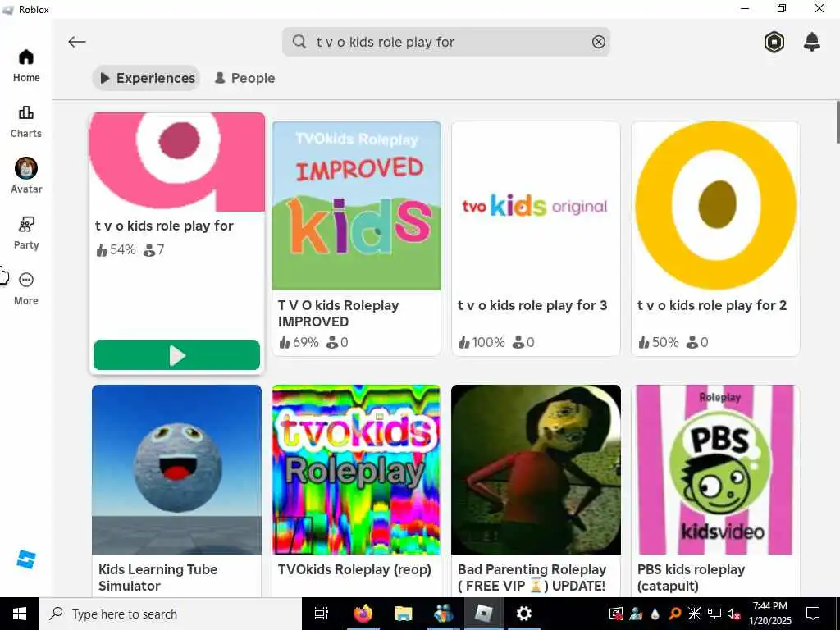Open the Party section

26,234
